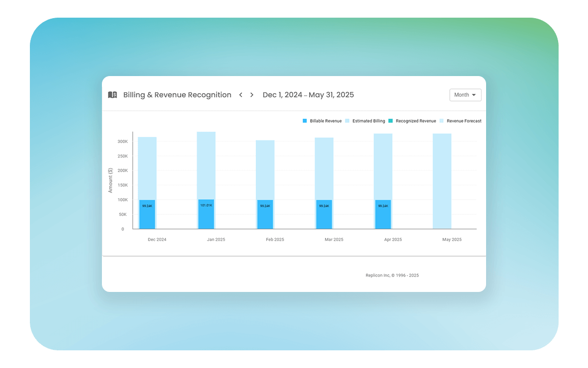Click the Jan 2025 axis label

216,239
